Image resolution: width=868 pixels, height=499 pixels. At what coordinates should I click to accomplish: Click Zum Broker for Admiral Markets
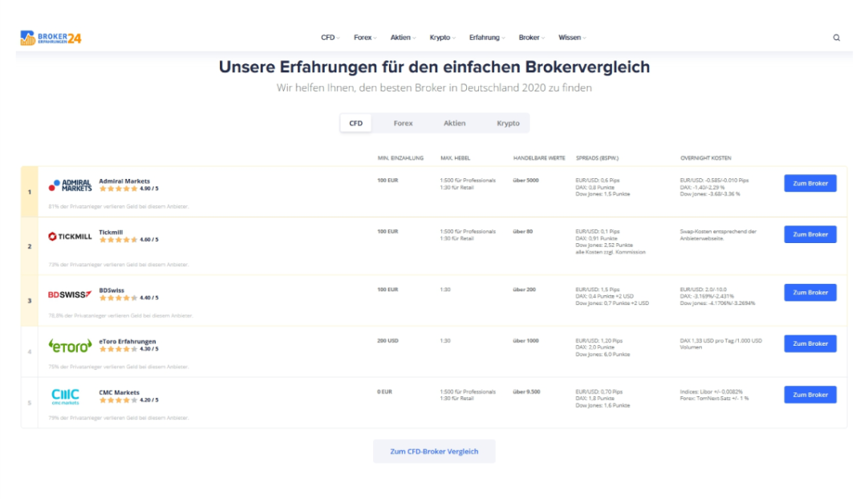810,184
